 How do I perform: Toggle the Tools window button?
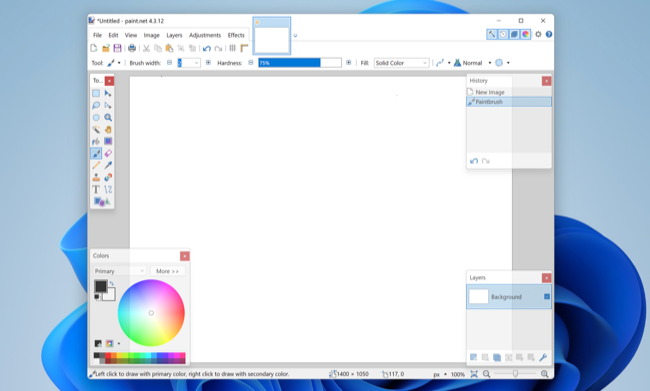(x=492, y=34)
